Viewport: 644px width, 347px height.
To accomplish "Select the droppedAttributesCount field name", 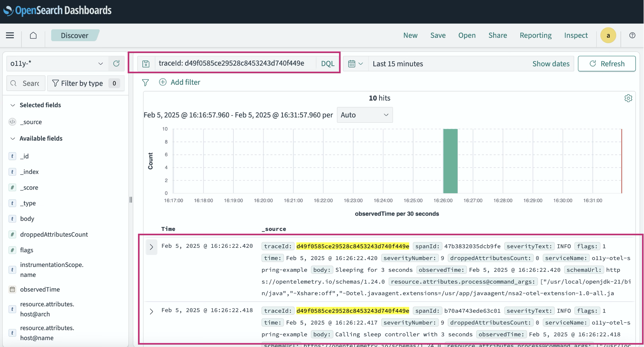I will [x=54, y=235].
